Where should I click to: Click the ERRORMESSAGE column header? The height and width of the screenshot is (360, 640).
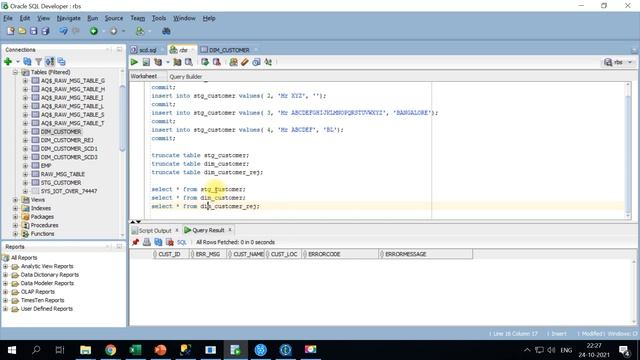coord(426,254)
